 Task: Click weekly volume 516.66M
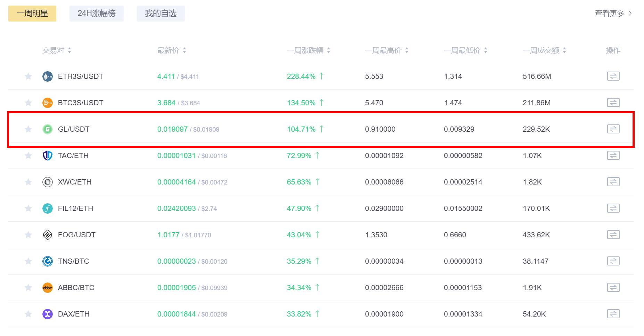point(537,76)
